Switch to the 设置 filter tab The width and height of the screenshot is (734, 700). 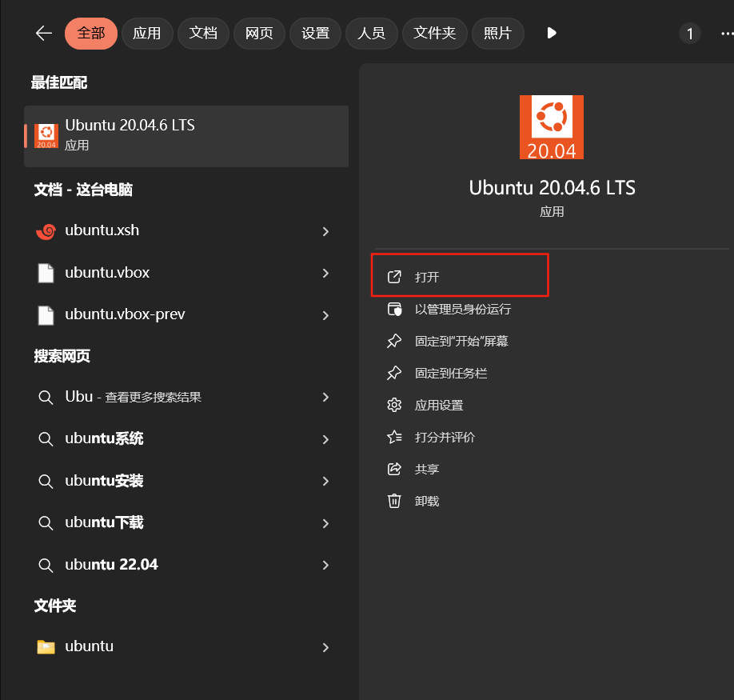pyautogui.click(x=316, y=34)
